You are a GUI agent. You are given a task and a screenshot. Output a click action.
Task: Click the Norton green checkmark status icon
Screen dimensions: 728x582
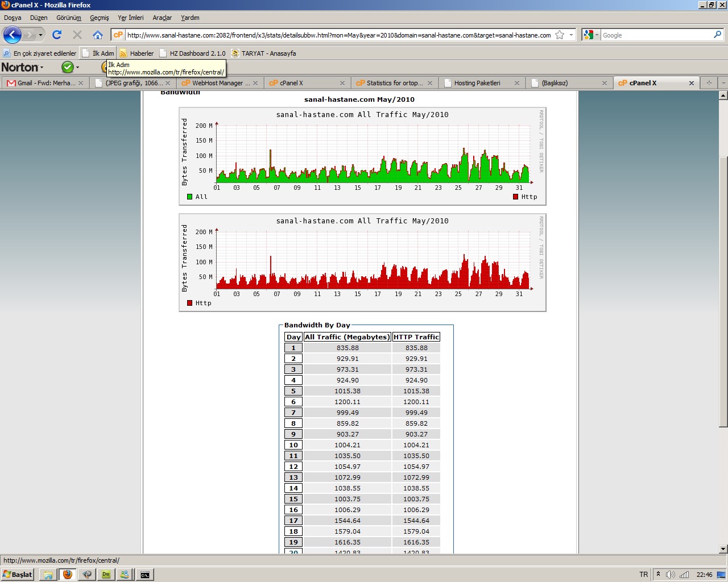coord(68,67)
